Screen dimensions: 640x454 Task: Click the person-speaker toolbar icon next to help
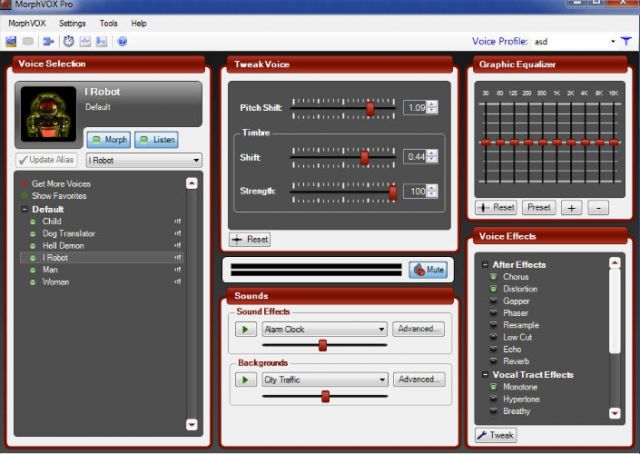point(101,41)
